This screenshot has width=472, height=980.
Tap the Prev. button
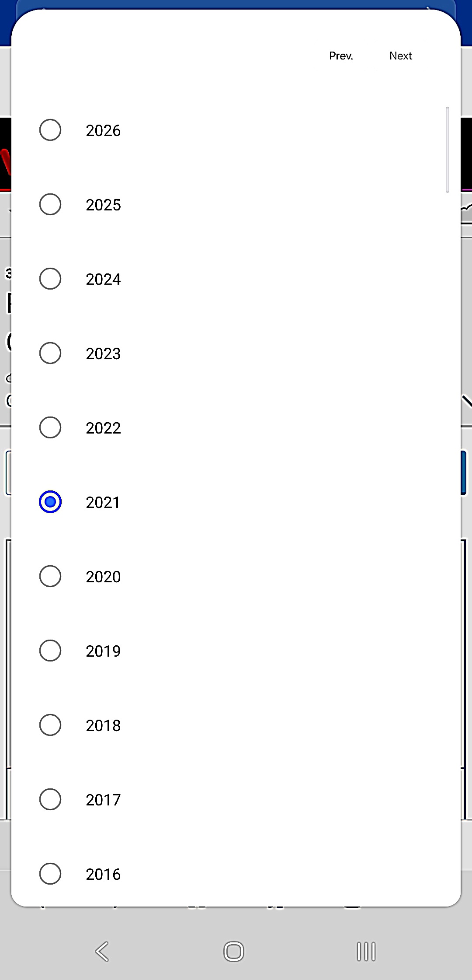pos(341,56)
